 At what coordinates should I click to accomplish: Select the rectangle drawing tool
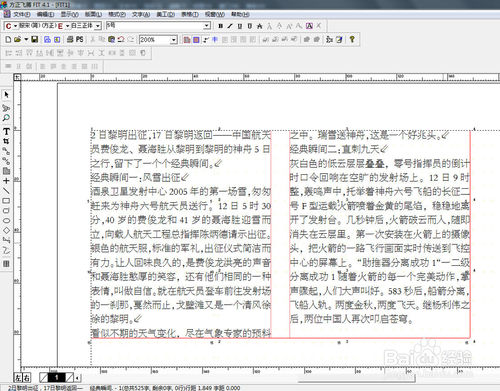tap(6, 201)
